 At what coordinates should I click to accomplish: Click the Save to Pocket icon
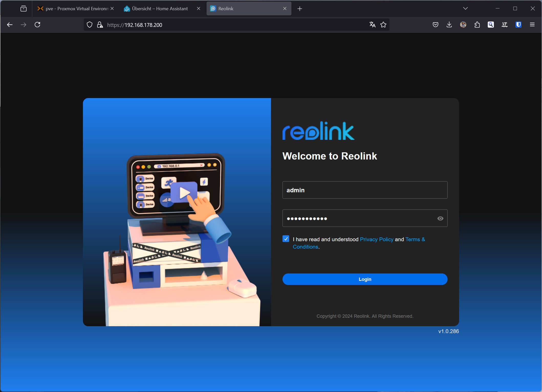(435, 25)
